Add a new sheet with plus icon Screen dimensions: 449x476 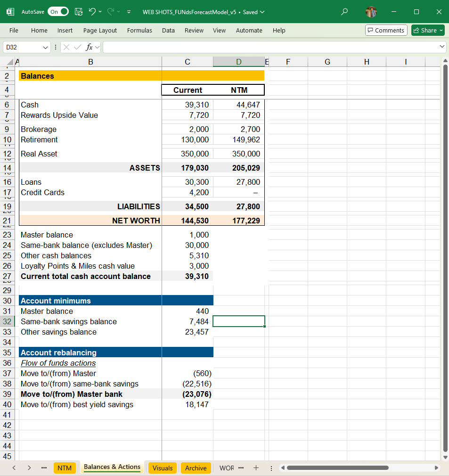click(x=256, y=468)
